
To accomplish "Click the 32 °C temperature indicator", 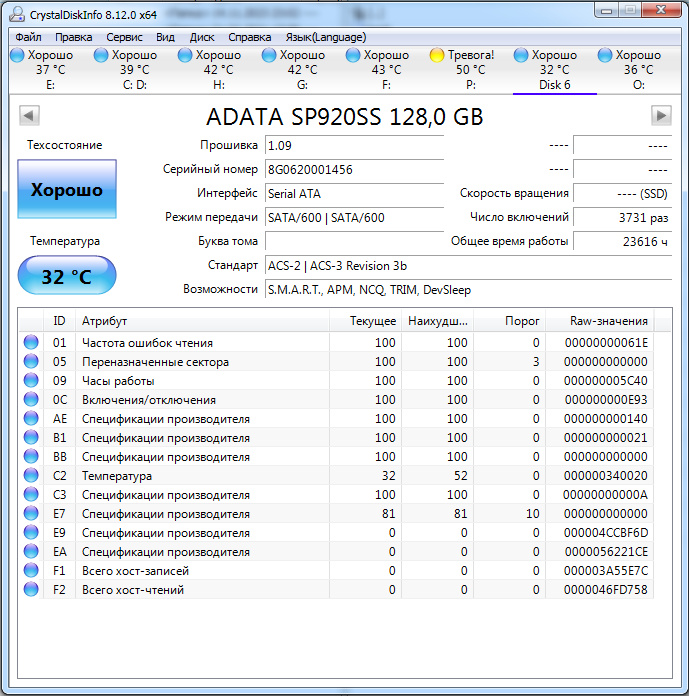I will click(x=67, y=276).
